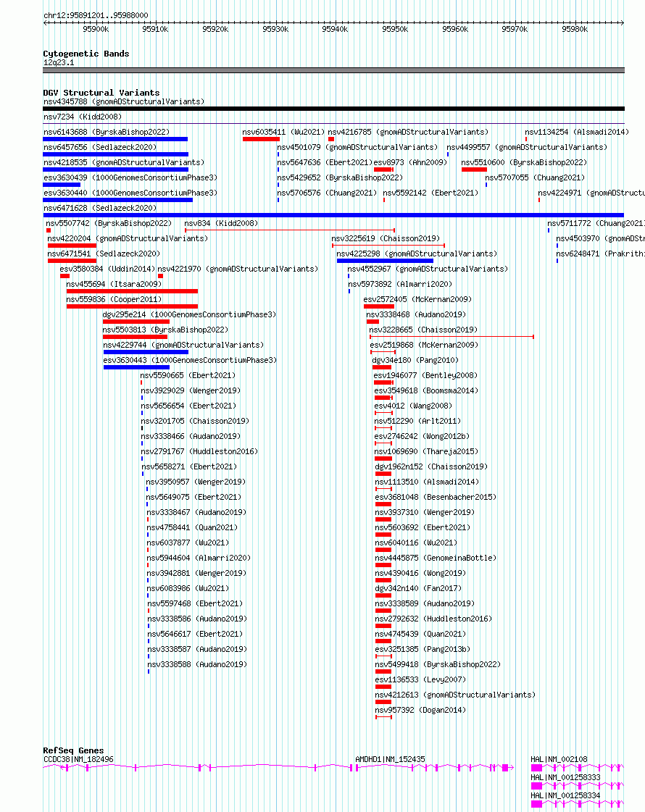The image size is (645, 812).
Task: Click the 95950k ruler tick label
Action: [395, 29]
